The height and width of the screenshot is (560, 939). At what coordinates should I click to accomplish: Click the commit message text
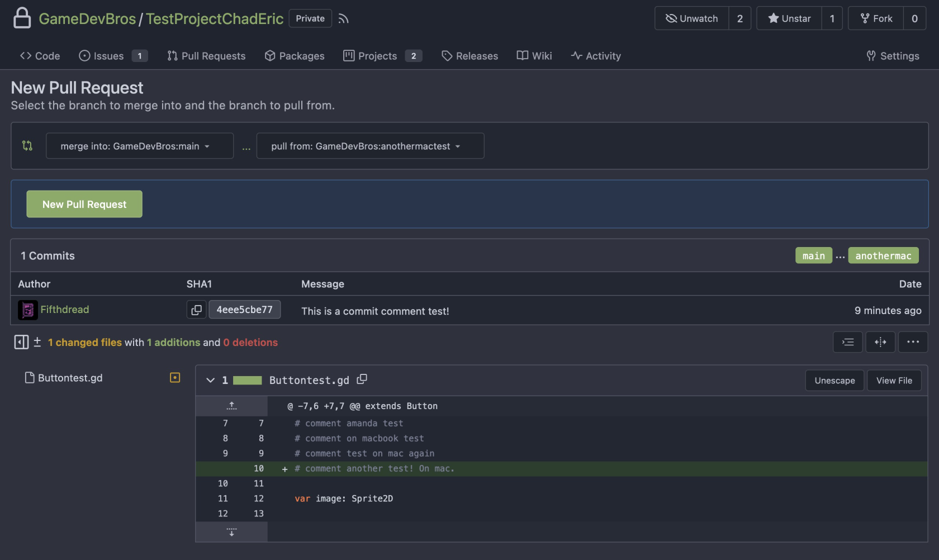coord(375,311)
